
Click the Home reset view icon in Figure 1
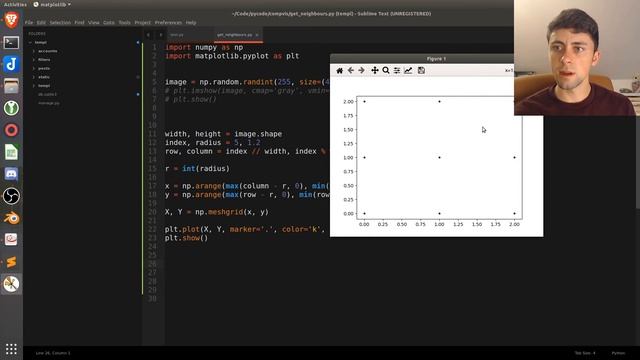[340, 71]
